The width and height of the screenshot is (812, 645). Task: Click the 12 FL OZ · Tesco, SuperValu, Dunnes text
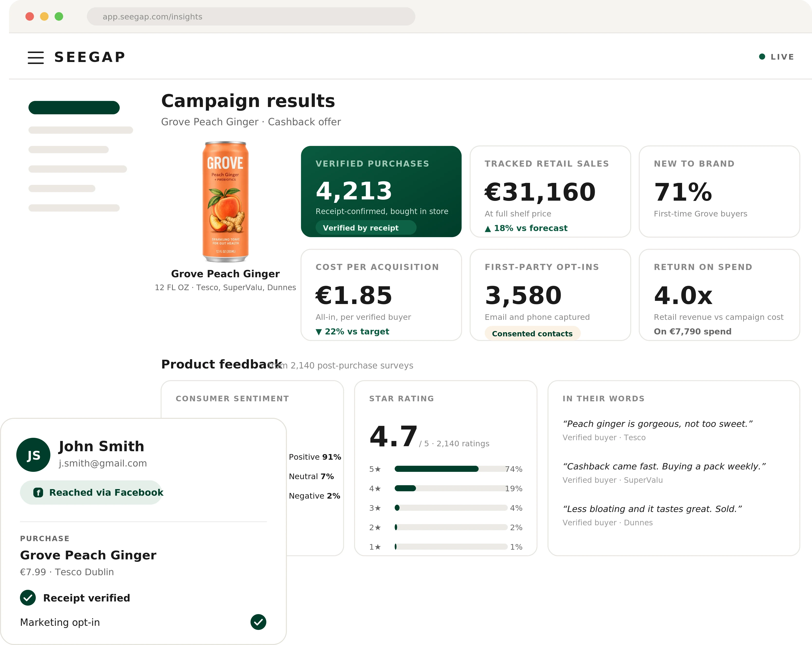225,287
